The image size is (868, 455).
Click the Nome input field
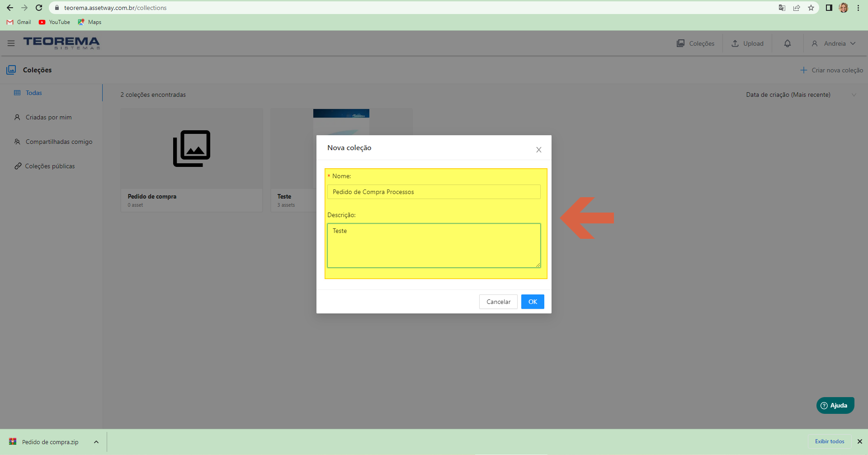coord(434,192)
